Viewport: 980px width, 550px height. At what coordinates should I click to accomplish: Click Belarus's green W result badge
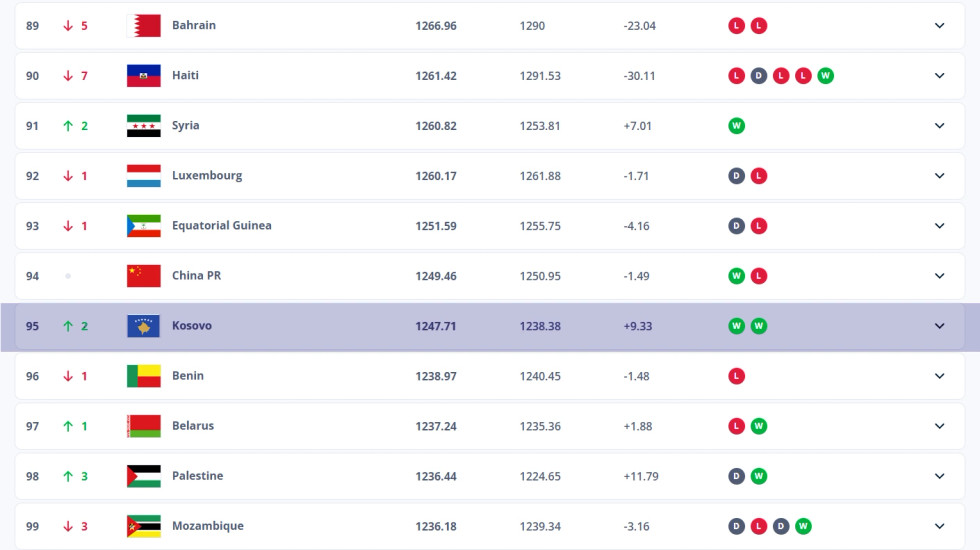759,426
